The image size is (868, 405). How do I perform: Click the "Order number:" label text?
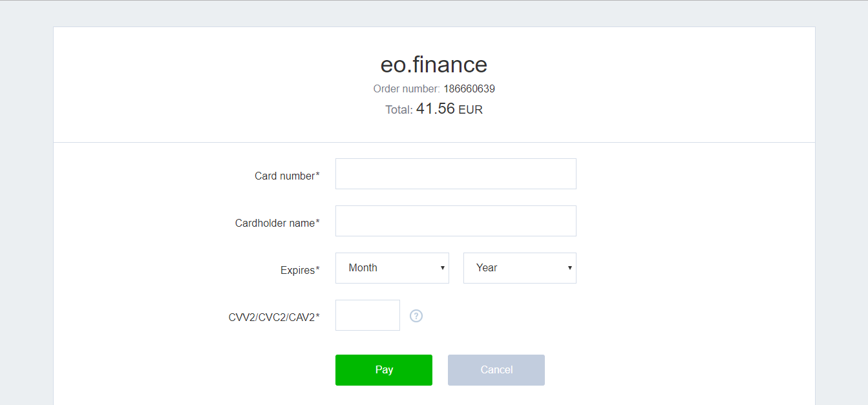[x=407, y=88]
